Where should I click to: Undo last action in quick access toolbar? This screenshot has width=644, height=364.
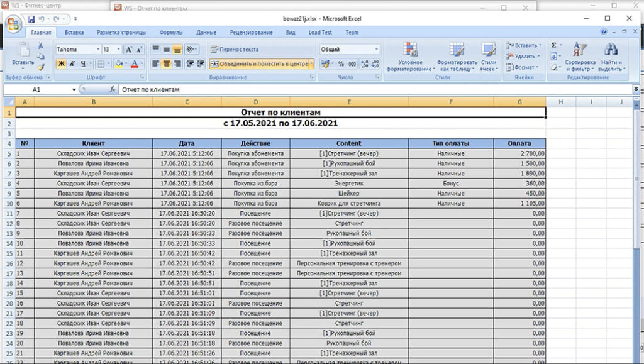click(42, 19)
